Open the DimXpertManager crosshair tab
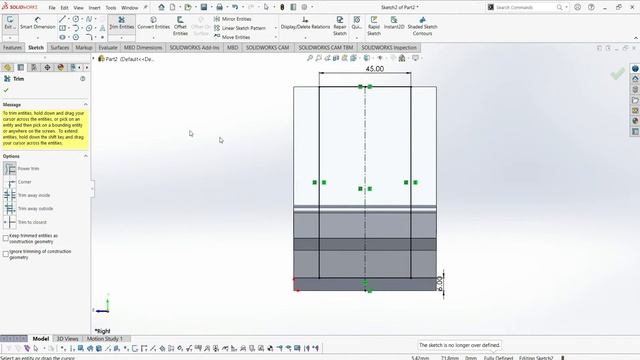 pyautogui.click(x=47, y=67)
